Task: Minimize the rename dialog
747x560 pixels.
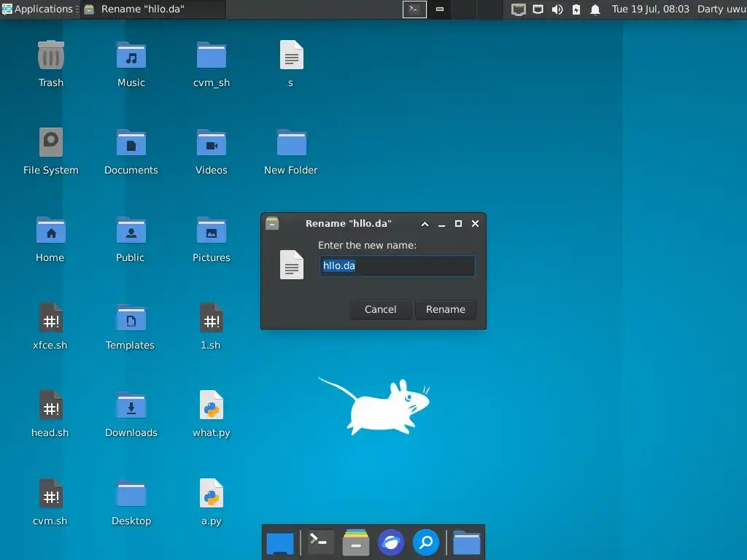Action: click(x=441, y=224)
